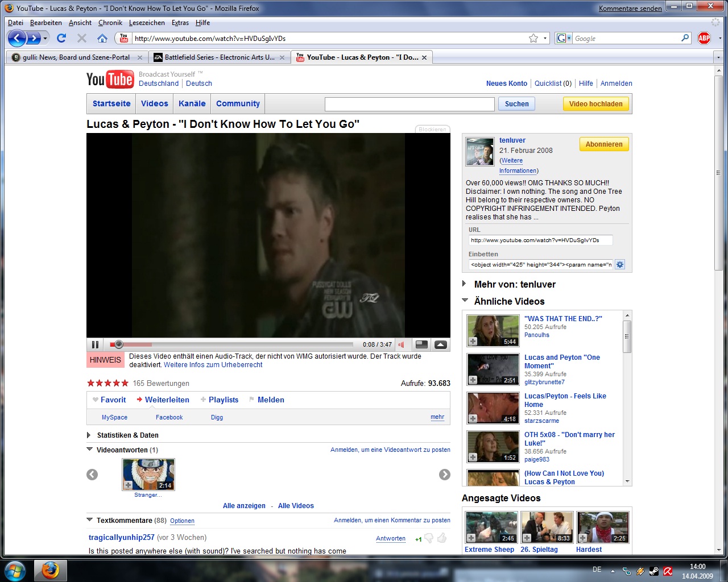Click the five-star rating control
Image resolution: width=728 pixels, height=582 pixels.
click(107, 383)
